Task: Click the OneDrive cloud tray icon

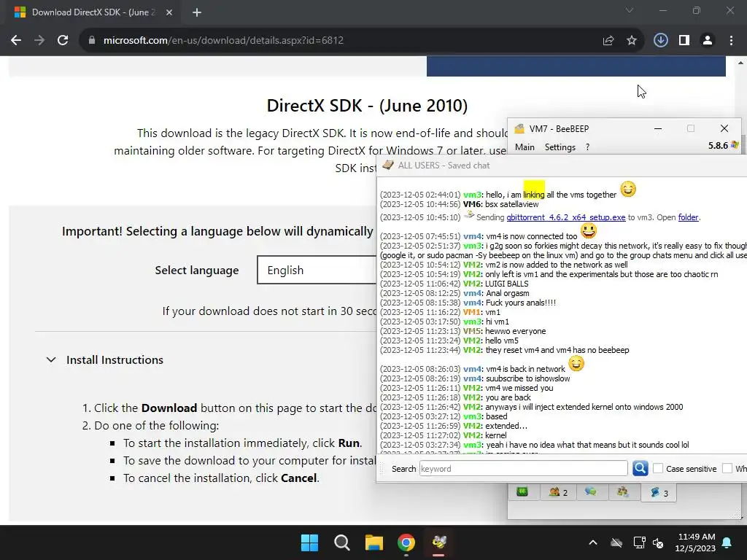Action: (616, 542)
